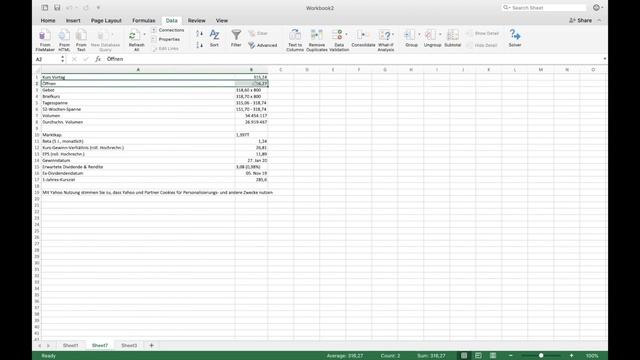Click the Share button
Image resolution: width=640 pixels, height=360 pixels.
pyautogui.click(x=580, y=20)
